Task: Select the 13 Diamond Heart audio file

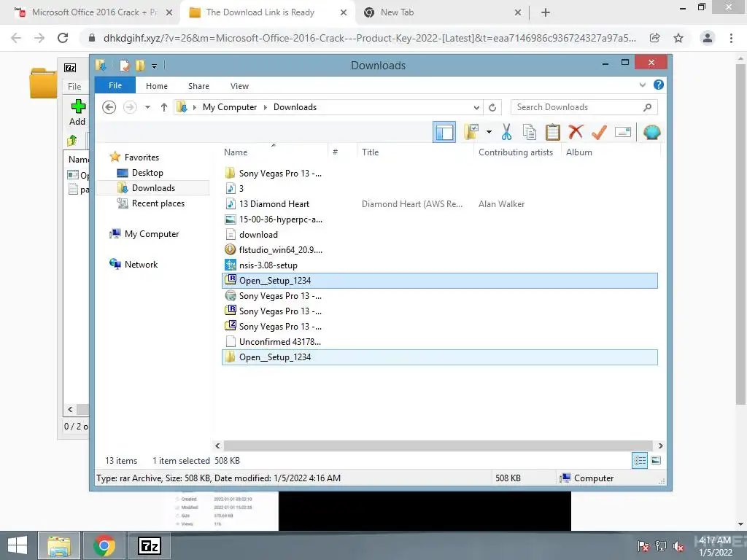Action: [274, 204]
